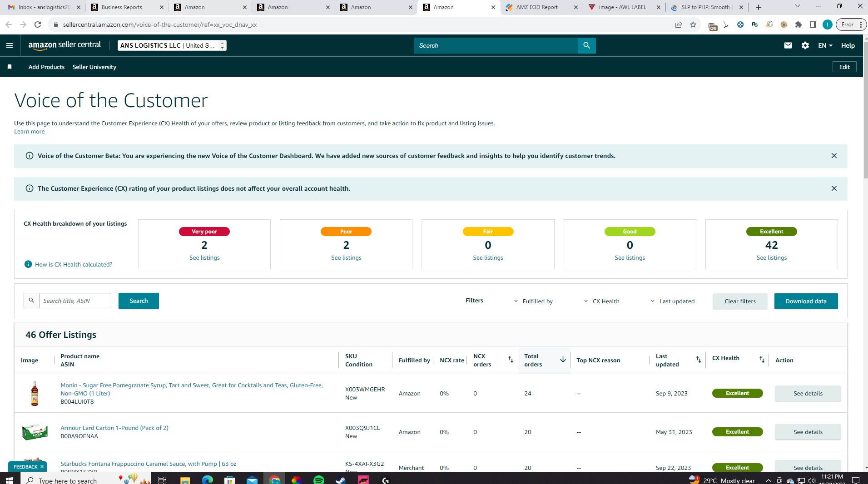Reload the page with the browser refresh icon
868x484 pixels.
coord(38,25)
